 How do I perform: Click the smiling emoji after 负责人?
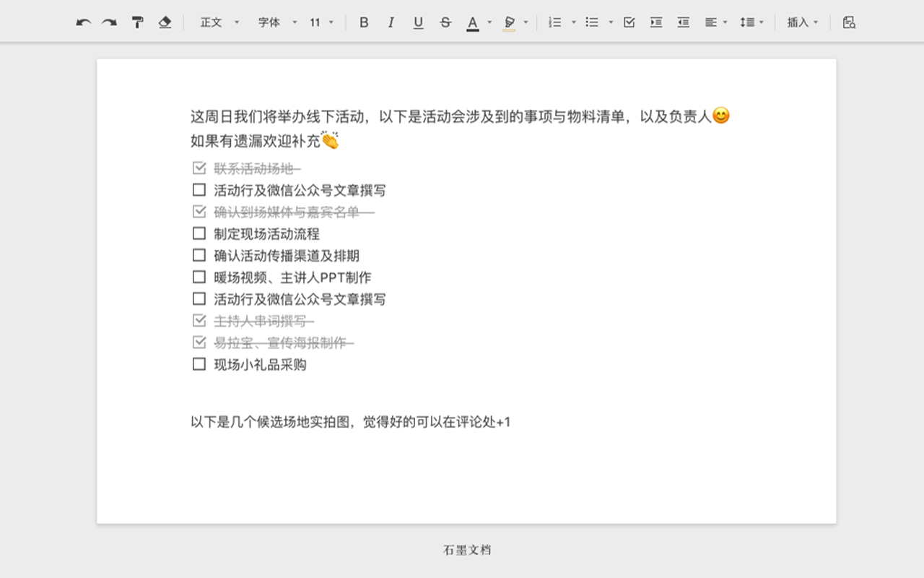[x=721, y=115]
